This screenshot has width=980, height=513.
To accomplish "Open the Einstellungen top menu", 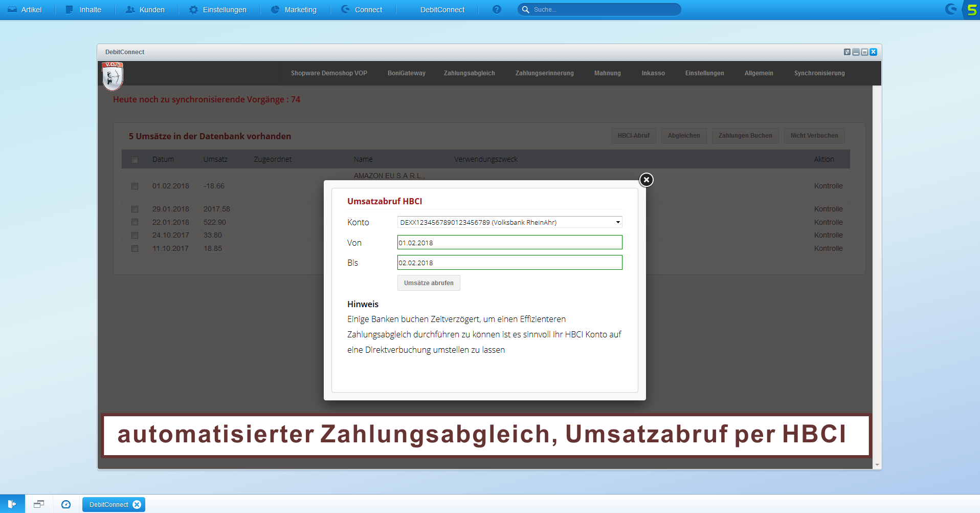I will (x=217, y=10).
